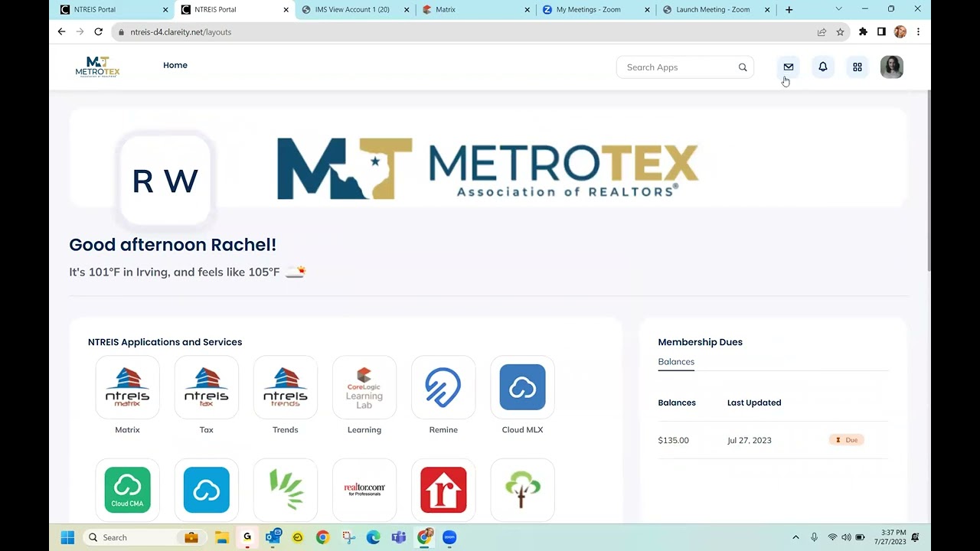Click the Search Apps field

(x=685, y=67)
